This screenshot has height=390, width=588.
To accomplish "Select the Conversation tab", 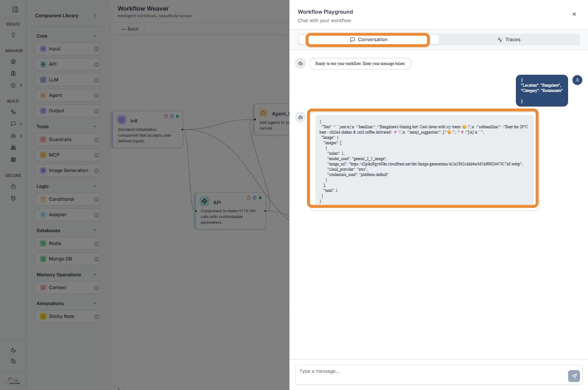I will [x=368, y=39].
